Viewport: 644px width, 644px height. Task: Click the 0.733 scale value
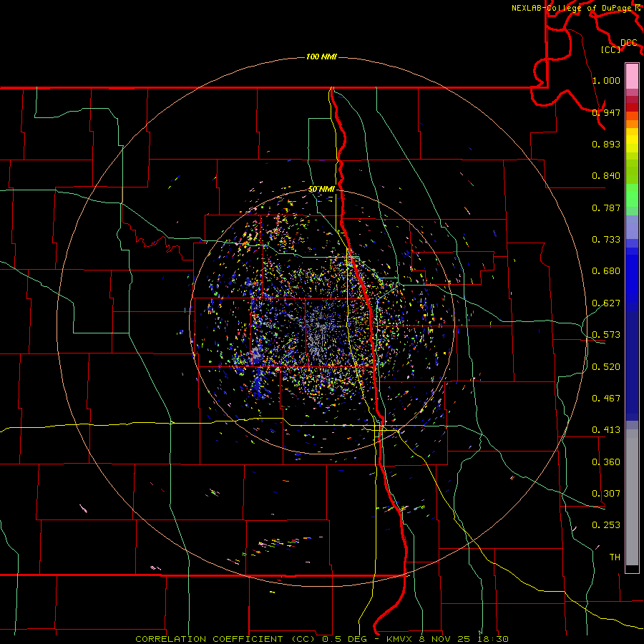pyautogui.click(x=606, y=239)
